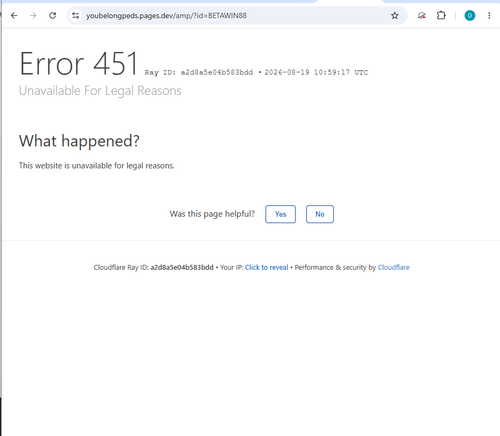Answer No to page helpful question

pos(320,214)
